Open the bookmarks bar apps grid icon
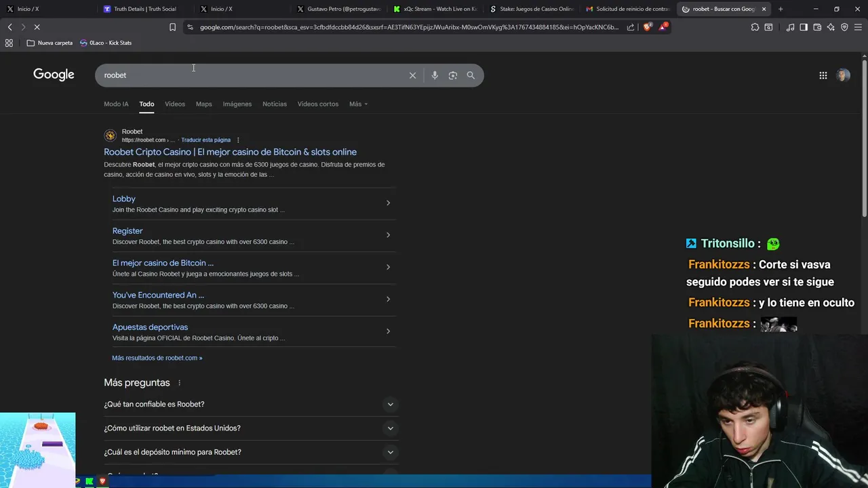868x488 pixels. pyautogui.click(x=9, y=43)
